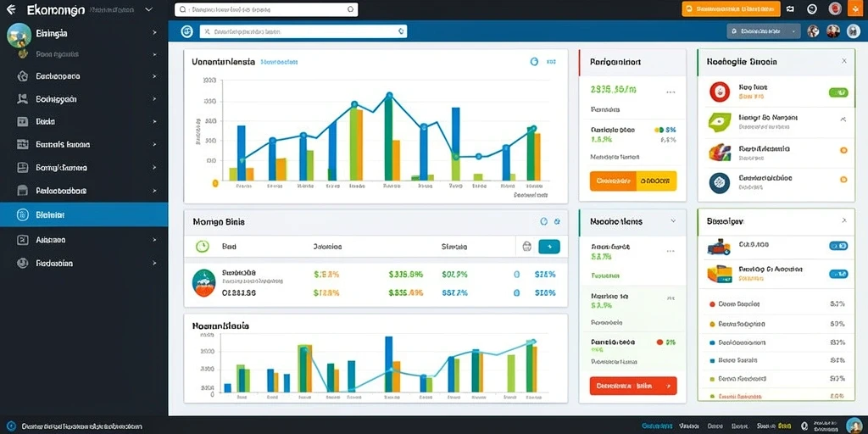868x434 pixels.
Task: Open the dropdown chevron next to the app title
Action: pyautogui.click(x=148, y=9)
